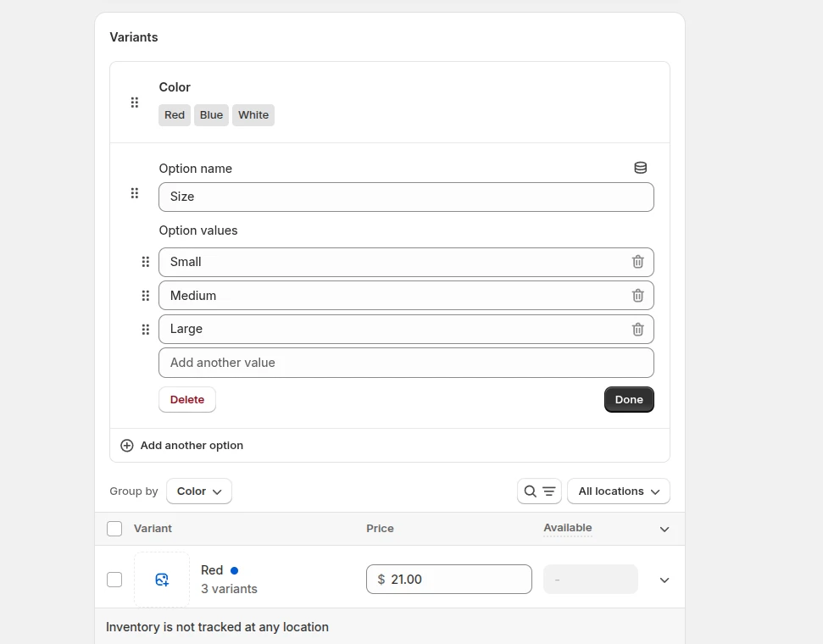Viewport: 823px width, 644px height.
Task: Grab the Size option drag handle
Action: coord(135,193)
